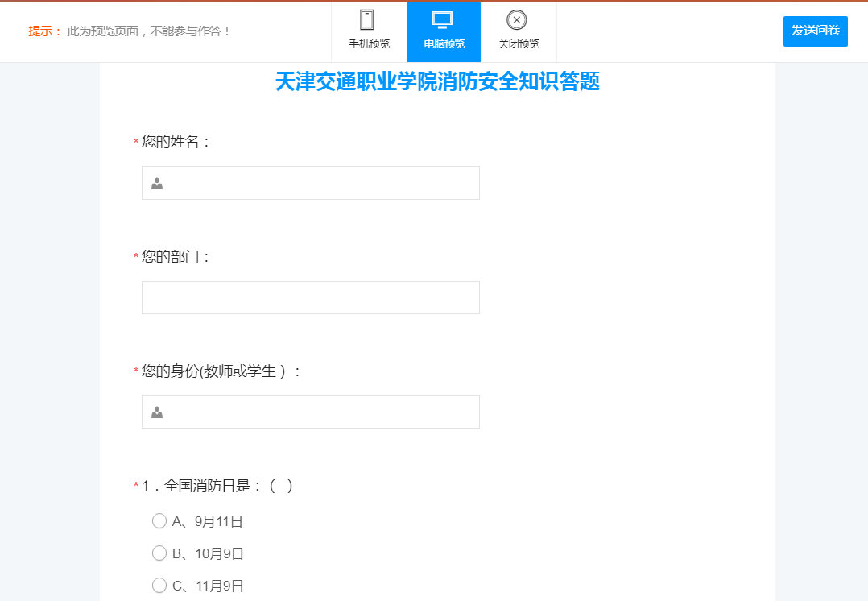The image size is (868, 601).
Task: Click the person icon in the identity field
Action: click(157, 412)
